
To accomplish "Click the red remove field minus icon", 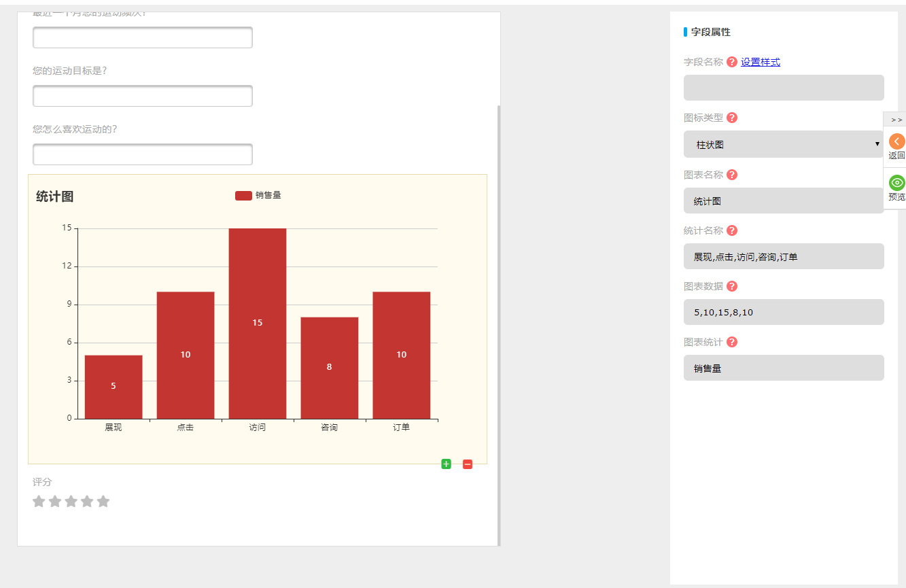I will (468, 464).
